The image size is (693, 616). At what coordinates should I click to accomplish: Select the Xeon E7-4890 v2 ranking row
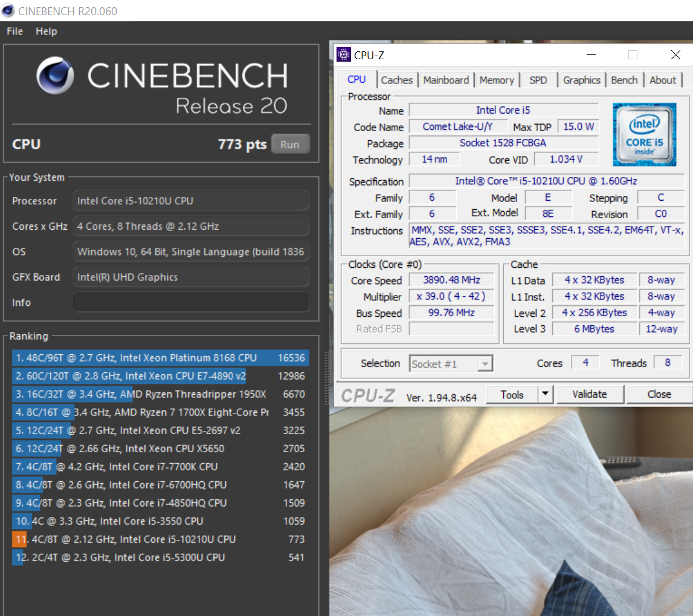pyautogui.click(x=160, y=376)
